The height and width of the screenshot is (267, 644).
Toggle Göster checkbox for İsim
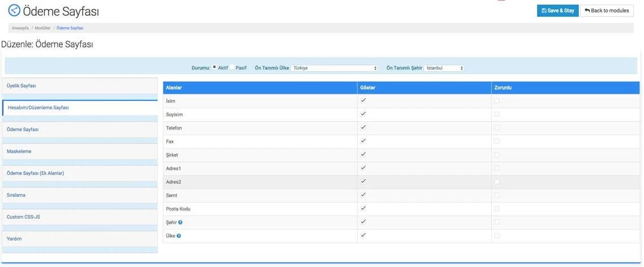(x=363, y=101)
